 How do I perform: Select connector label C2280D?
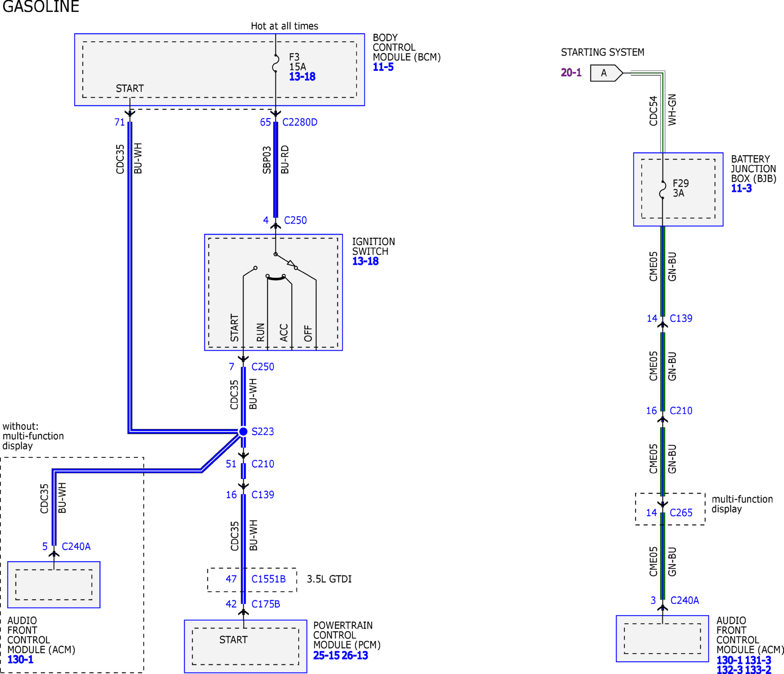[300, 122]
